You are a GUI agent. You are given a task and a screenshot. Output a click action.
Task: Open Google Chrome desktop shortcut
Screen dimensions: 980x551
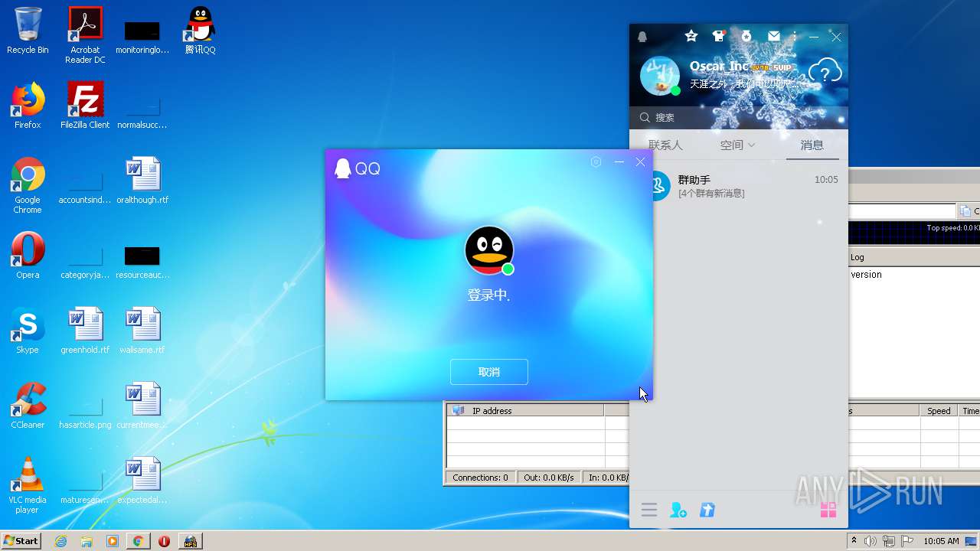[28, 185]
